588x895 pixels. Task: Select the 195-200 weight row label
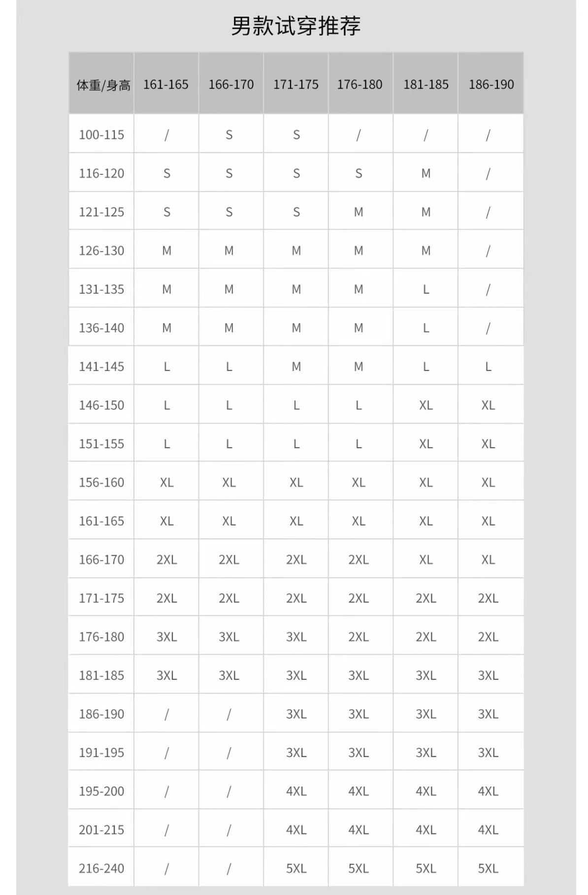click(x=101, y=791)
